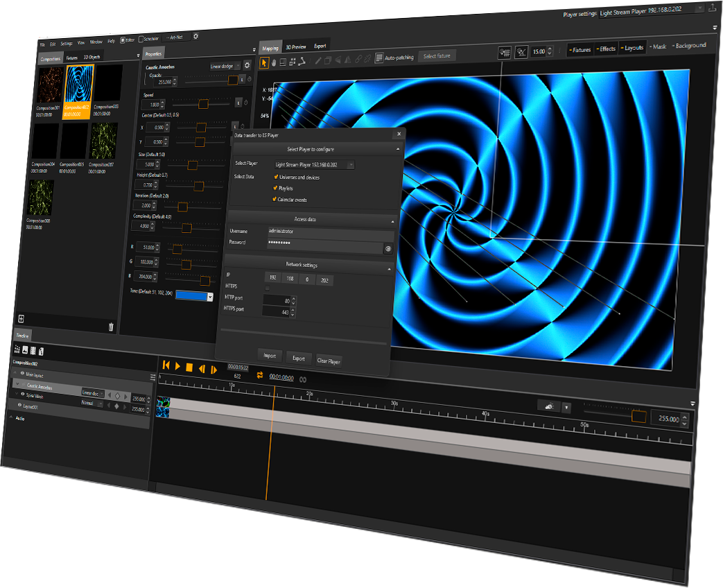Toggle the orange loop playback icon
The height and width of the screenshot is (588, 723).
[260, 375]
